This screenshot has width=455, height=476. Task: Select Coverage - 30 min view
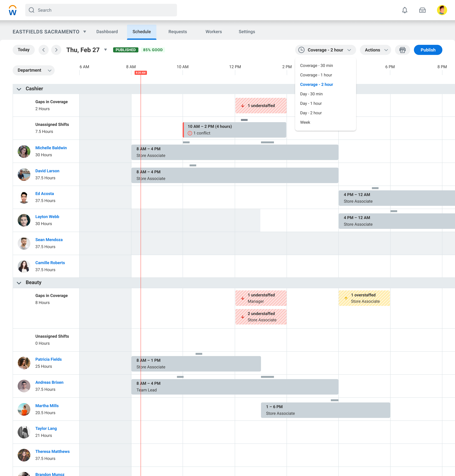(316, 66)
